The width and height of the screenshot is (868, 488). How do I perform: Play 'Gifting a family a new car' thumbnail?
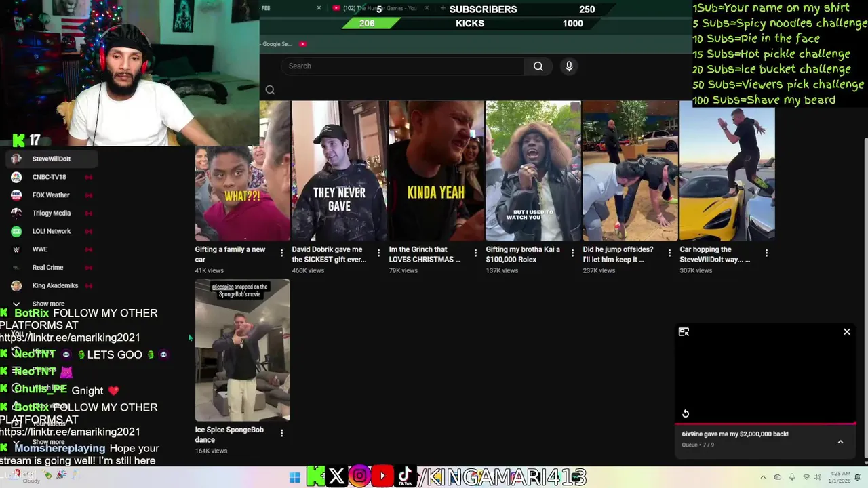pos(242,193)
